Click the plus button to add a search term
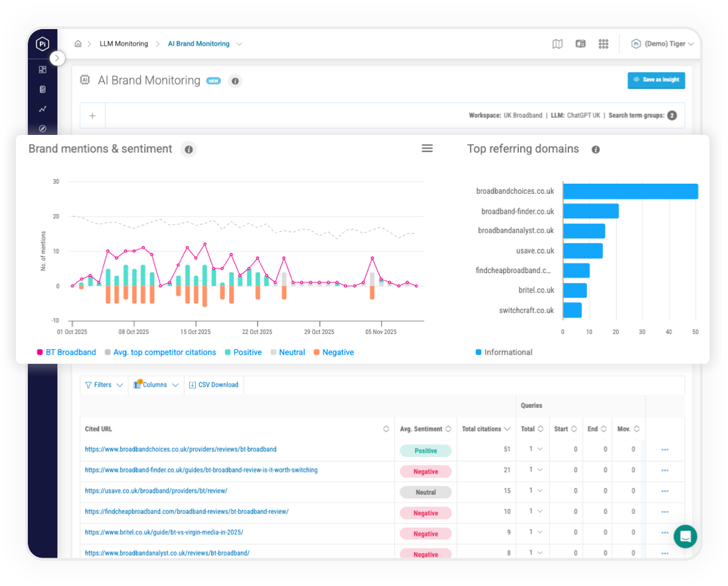The height and width of the screenshot is (586, 728). [92, 116]
